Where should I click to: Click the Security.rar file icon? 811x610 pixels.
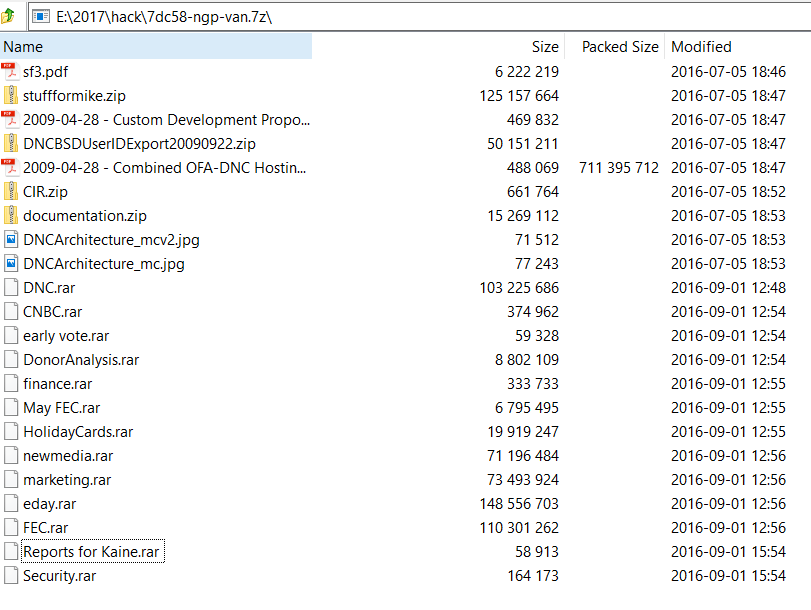tap(10, 576)
